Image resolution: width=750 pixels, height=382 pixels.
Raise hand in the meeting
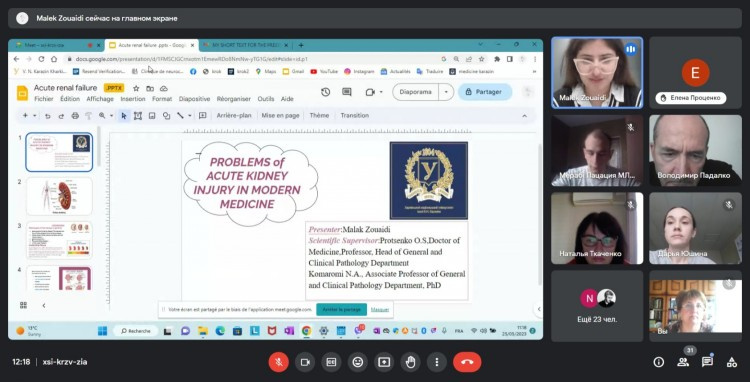(410, 362)
